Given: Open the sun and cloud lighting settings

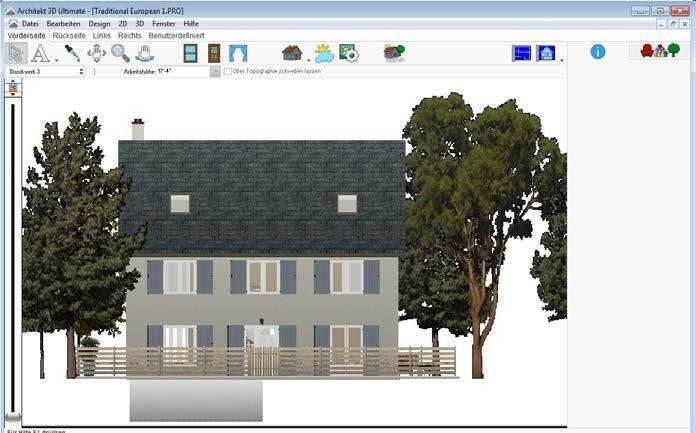Looking at the screenshot, I should click(x=323, y=53).
